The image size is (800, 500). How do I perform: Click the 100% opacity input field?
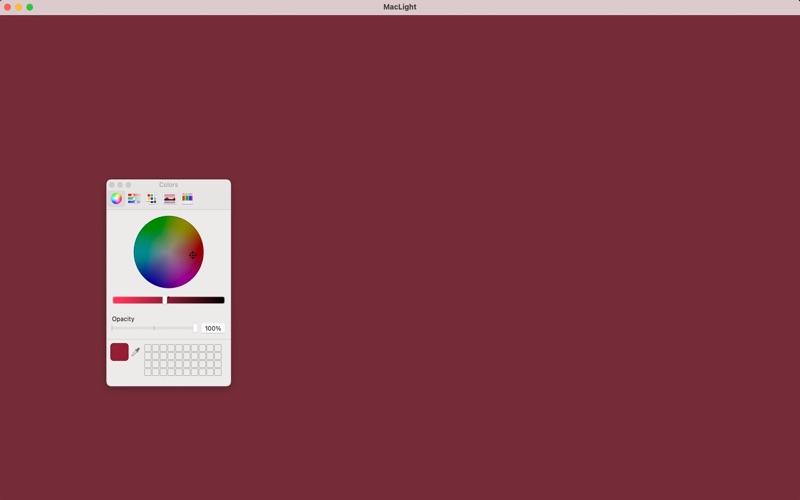coord(213,328)
